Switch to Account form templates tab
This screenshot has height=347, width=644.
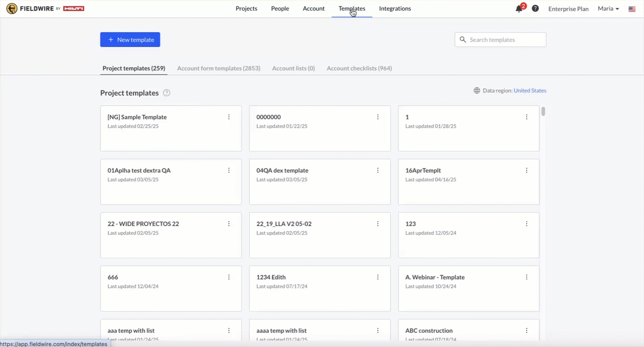point(218,68)
